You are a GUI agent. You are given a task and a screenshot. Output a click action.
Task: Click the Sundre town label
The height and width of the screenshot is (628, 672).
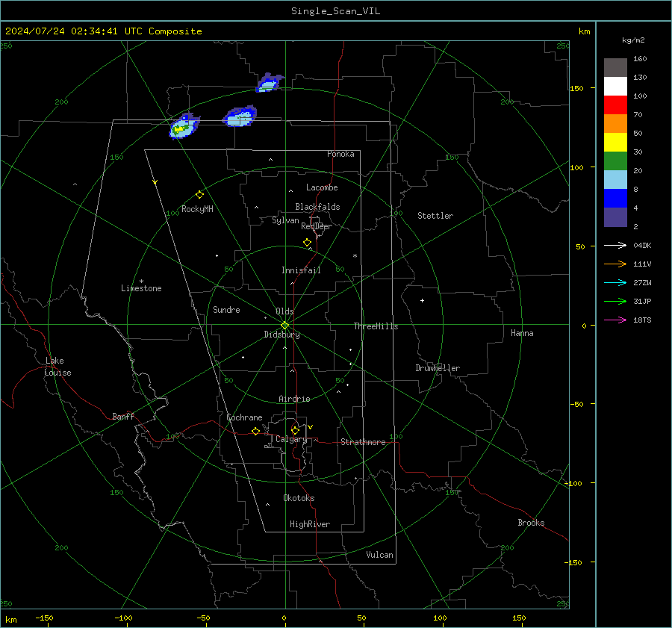tap(226, 310)
